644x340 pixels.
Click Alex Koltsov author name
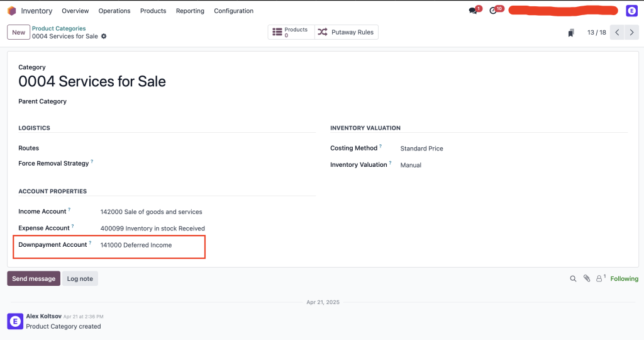(43, 316)
